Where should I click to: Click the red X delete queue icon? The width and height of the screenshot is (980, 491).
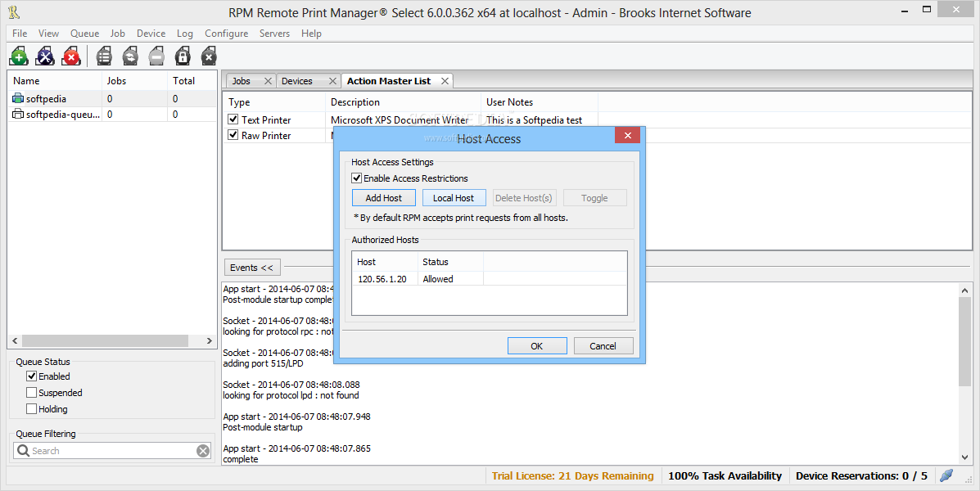[x=71, y=56]
